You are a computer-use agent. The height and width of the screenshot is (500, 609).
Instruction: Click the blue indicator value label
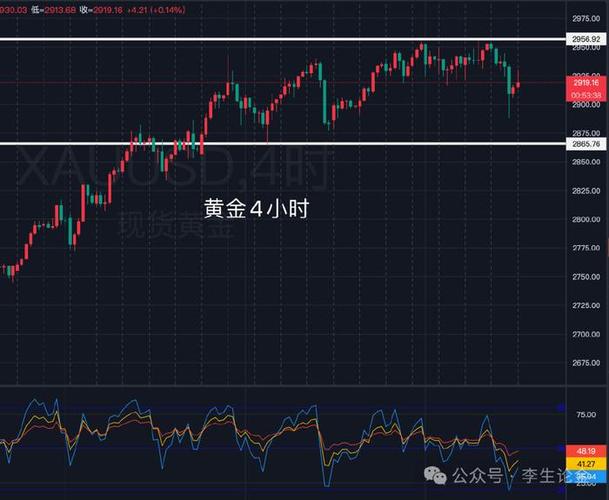pyautogui.click(x=586, y=477)
